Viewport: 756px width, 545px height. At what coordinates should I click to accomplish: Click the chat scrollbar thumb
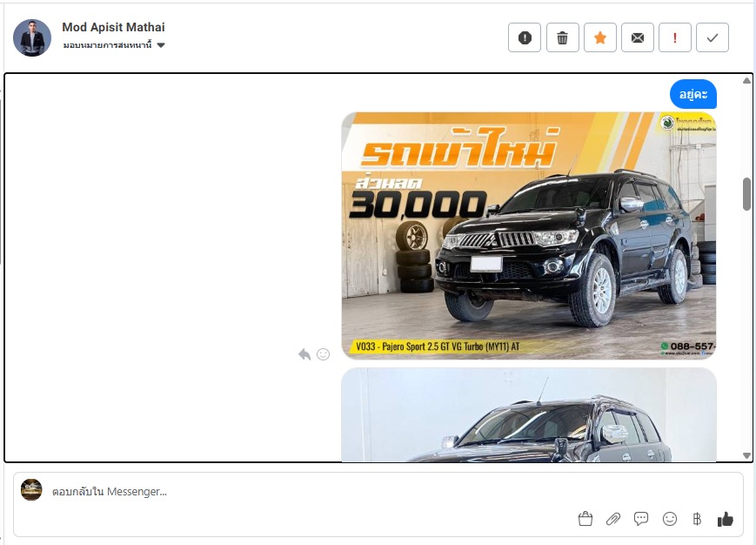click(746, 194)
